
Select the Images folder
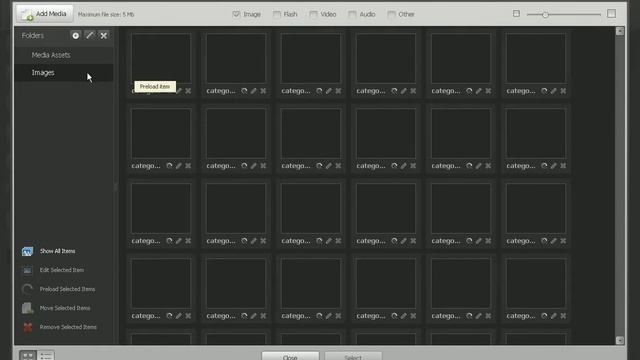(64, 73)
